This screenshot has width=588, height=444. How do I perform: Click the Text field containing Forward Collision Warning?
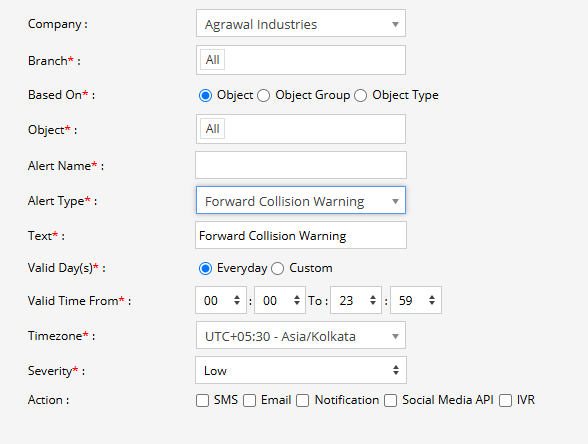(x=301, y=235)
